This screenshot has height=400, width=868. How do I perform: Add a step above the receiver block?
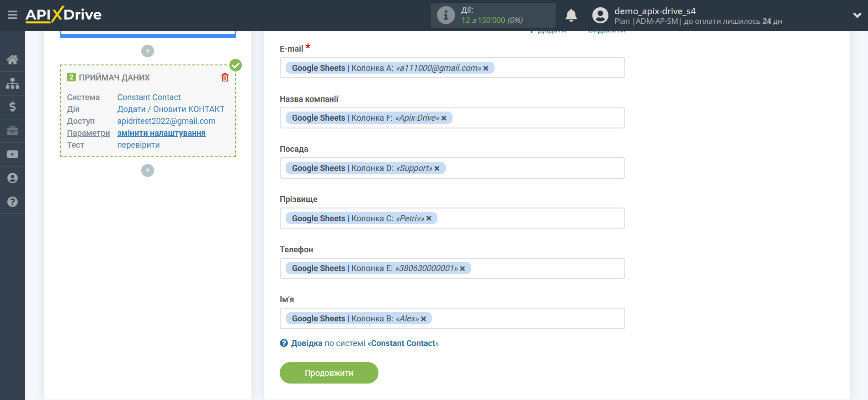pyautogui.click(x=148, y=51)
